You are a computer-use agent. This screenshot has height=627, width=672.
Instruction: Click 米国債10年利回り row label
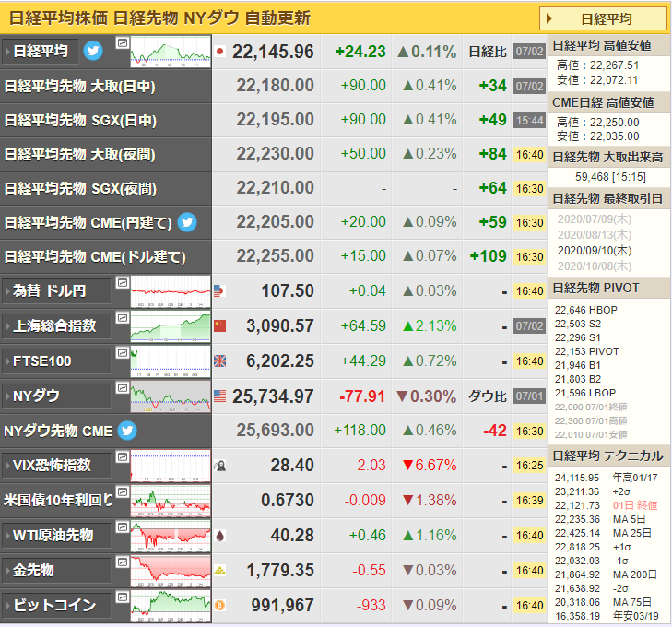(58, 500)
